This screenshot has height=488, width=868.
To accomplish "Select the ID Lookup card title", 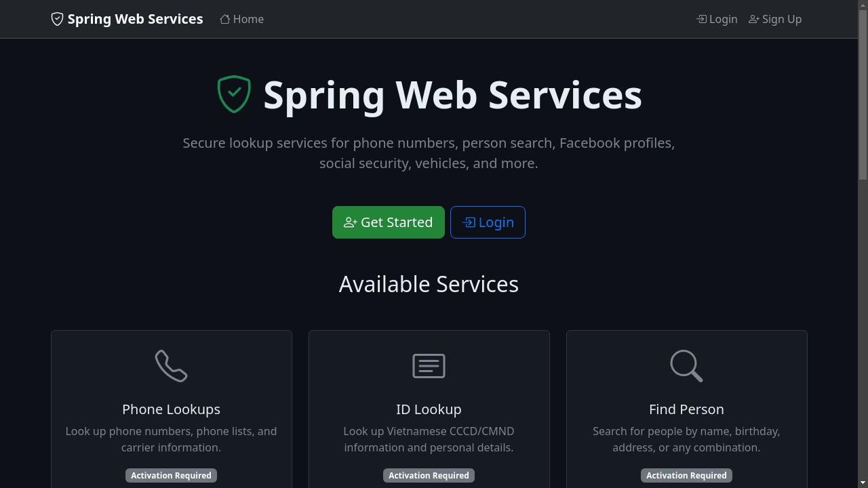I will [429, 409].
